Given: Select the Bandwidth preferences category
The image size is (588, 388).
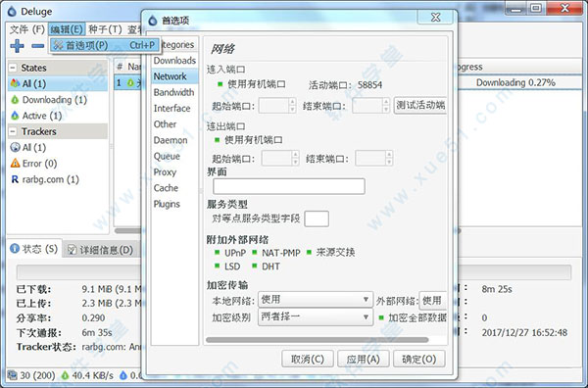Looking at the screenshot, I should point(174,92).
